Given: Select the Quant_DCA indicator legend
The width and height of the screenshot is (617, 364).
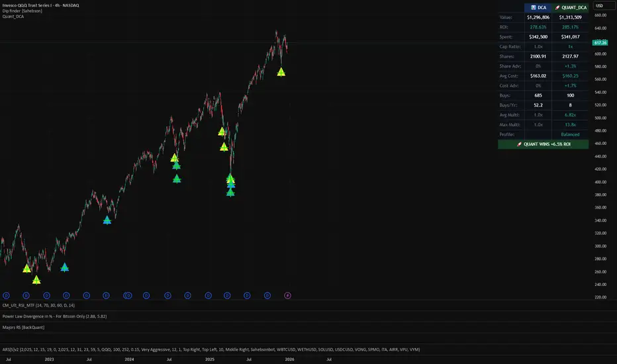Looking at the screenshot, I should [13, 17].
